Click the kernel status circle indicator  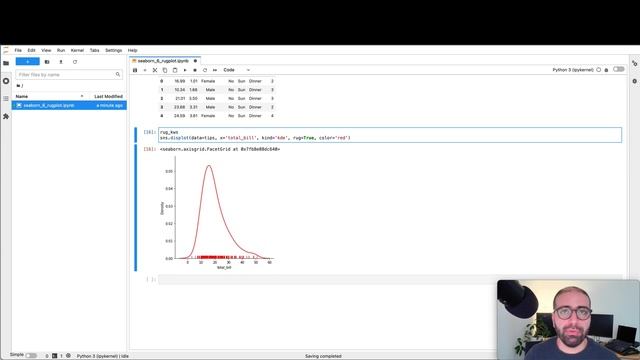[599, 70]
